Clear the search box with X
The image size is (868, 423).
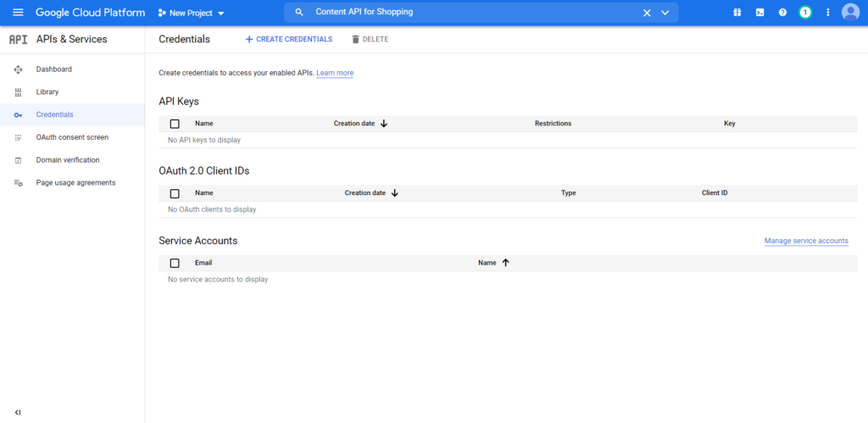647,13
